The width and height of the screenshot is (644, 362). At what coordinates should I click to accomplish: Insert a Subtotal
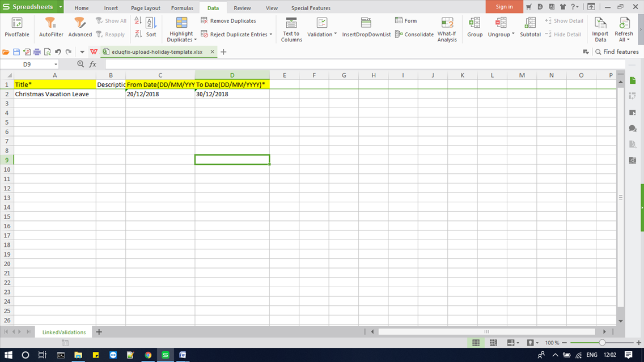point(530,27)
